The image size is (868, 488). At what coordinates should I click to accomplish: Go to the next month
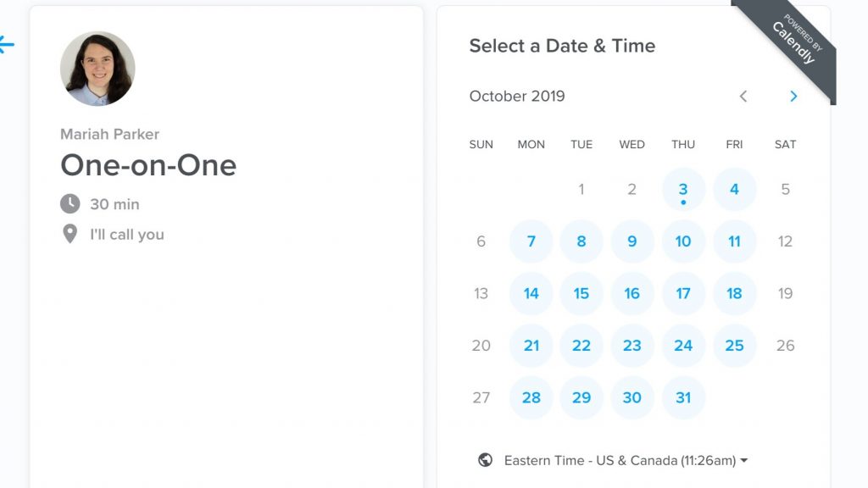click(x=793, y=97)
